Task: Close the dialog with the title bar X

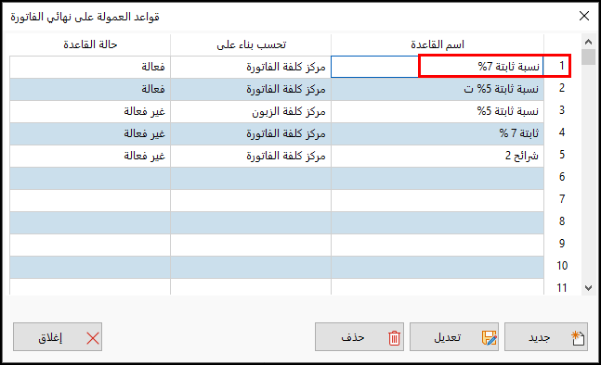Action: [584, 16]
